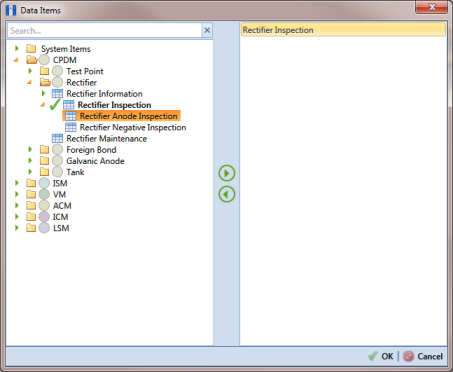Select the ISM module tree item
Viewport: 453px width, 372px height.
tap(60, 183)
